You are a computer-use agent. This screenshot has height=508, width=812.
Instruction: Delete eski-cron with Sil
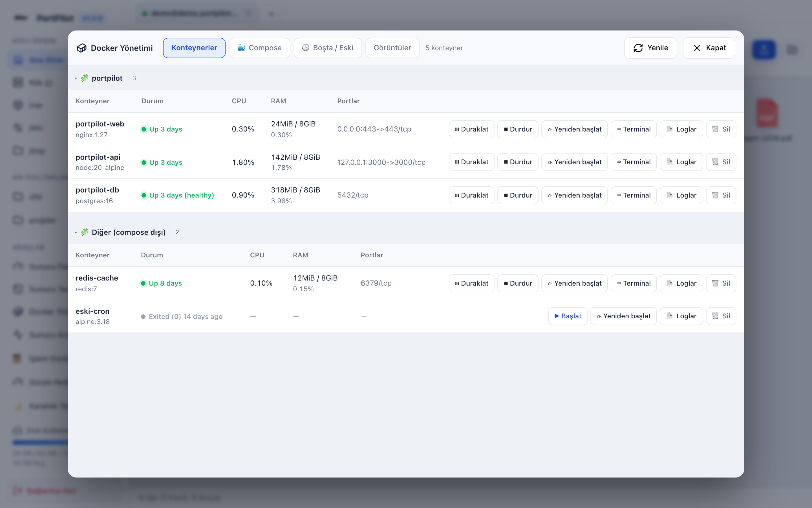721,316
